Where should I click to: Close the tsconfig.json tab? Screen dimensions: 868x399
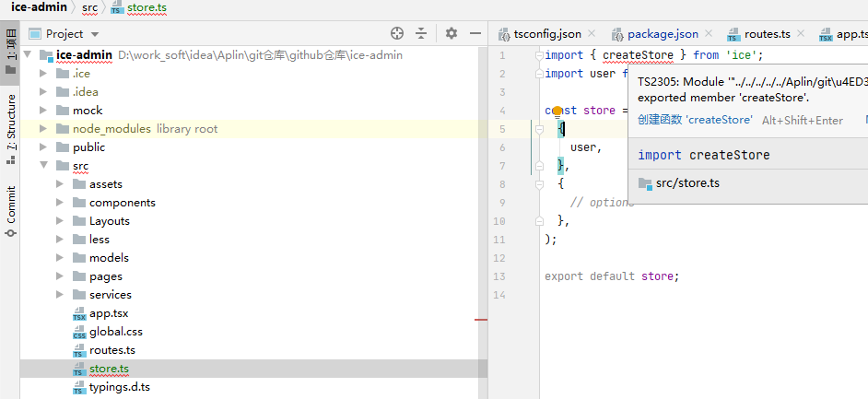point(592,34)
